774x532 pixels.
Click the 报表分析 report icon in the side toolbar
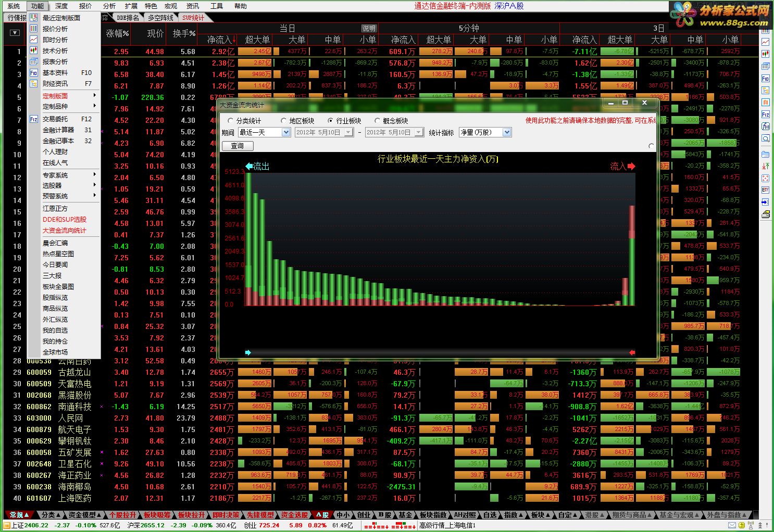point(766,66)
